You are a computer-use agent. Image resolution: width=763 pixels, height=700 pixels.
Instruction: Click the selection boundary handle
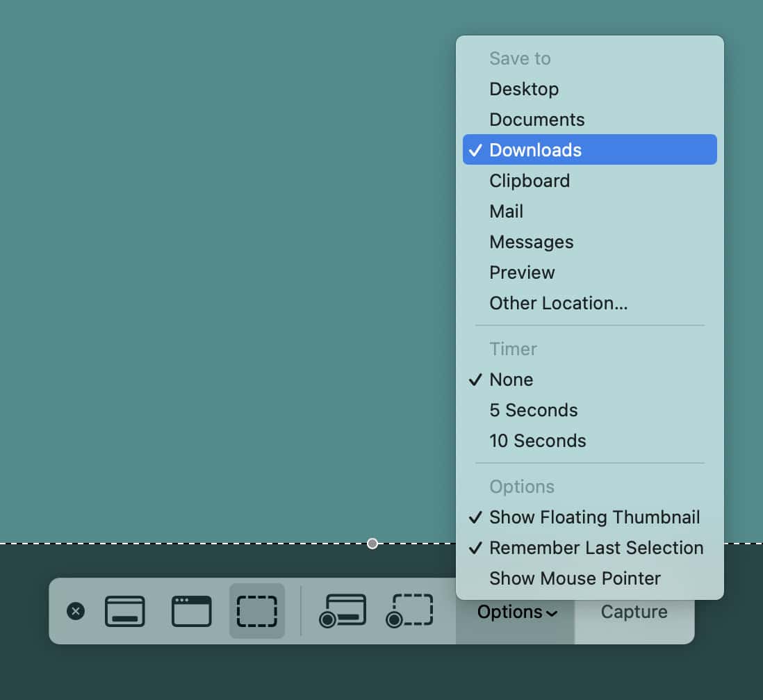tap(372, 544)
